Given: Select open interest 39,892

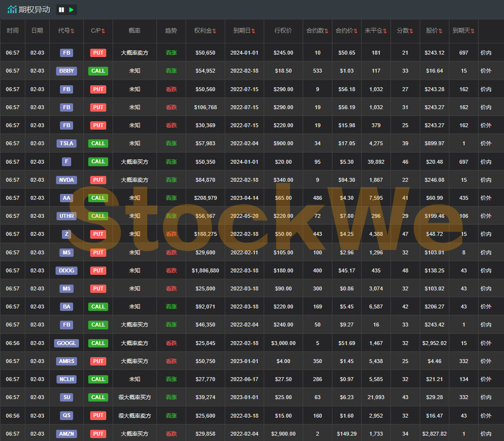Looking at the screenshot, I should click(x=376, y=162).
